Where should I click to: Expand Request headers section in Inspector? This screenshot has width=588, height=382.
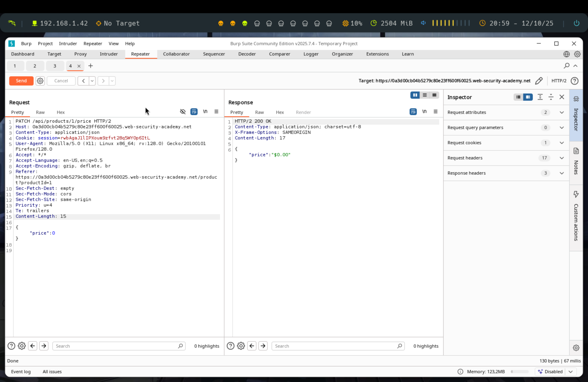(x=562, y=158)
